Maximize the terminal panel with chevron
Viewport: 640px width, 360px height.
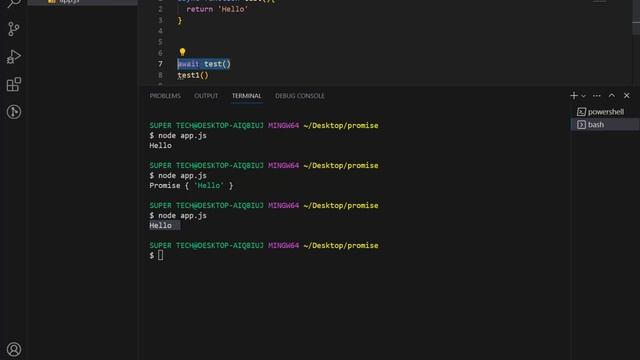[611, 96]
